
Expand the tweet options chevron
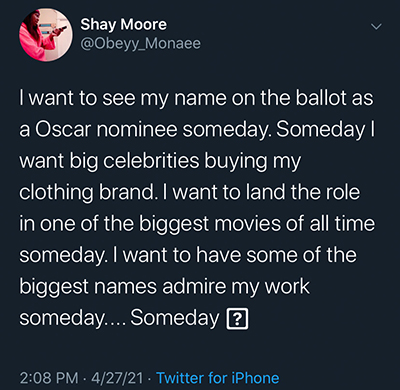(376, 27)
